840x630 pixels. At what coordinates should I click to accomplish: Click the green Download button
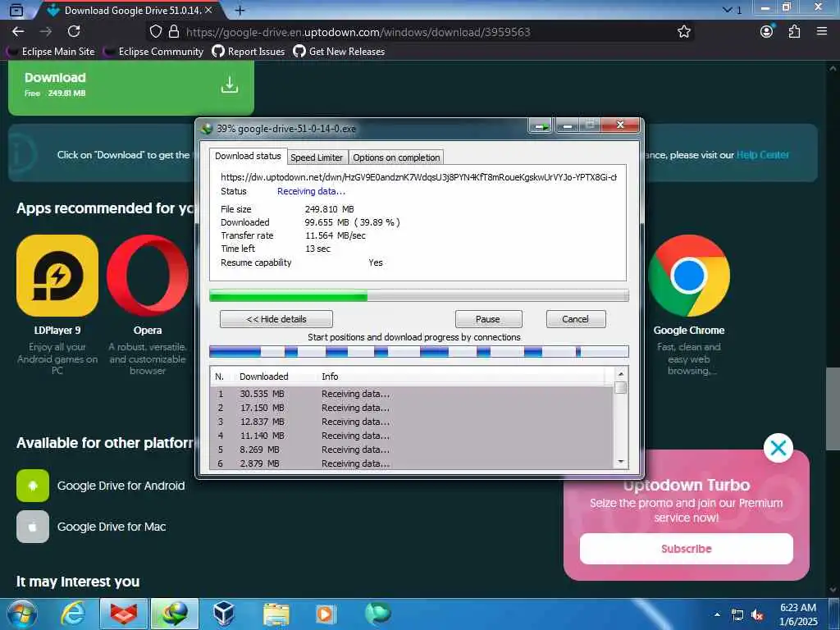pos(131,86)
